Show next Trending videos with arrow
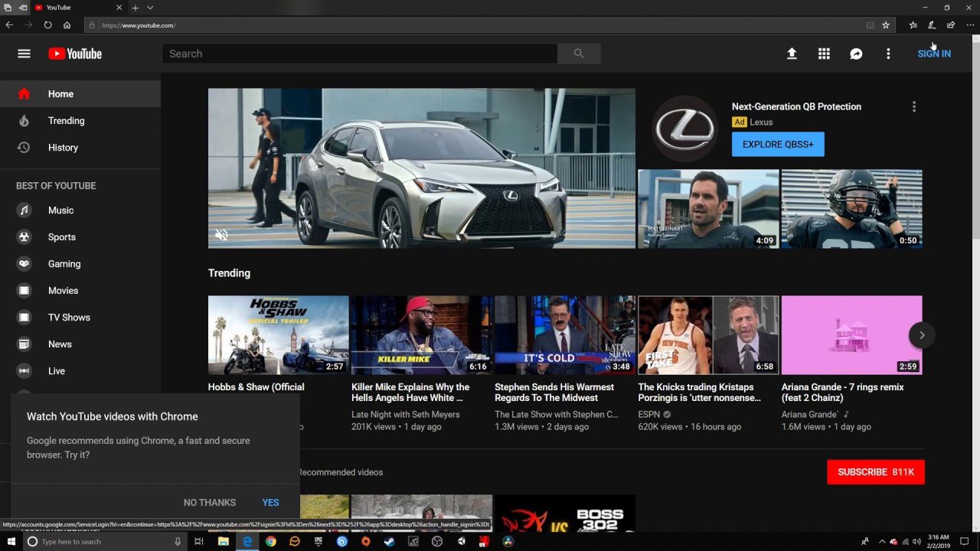Image resolution: width=980 pixels, height=551 pixels. [922, 335]
